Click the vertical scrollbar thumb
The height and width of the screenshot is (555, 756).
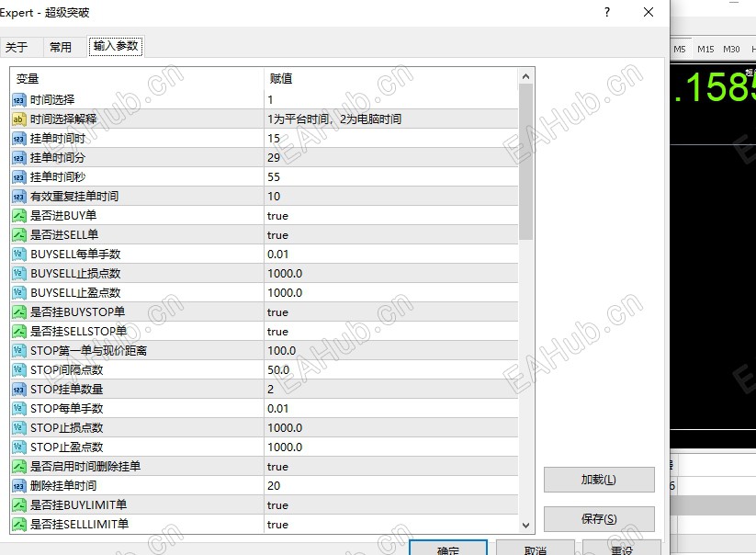click(x=526, y=162)
